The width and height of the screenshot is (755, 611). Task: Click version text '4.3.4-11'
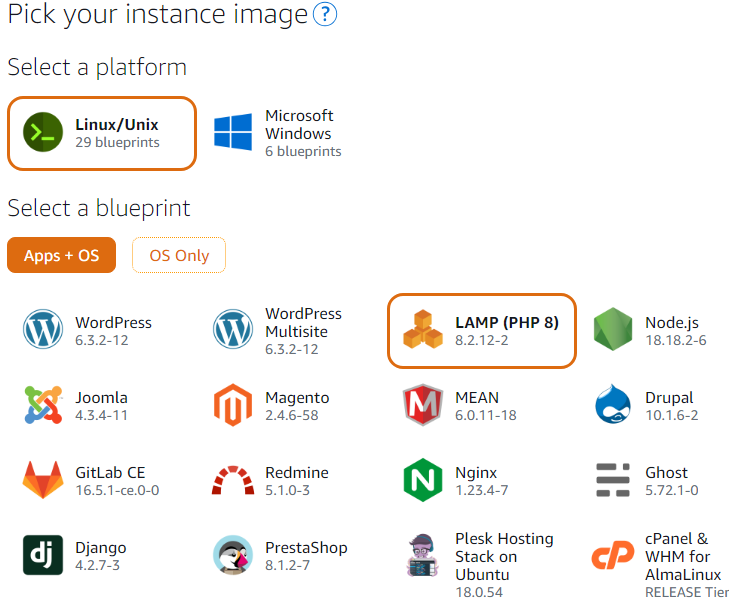pyautogui.click(x=102, y=416)
